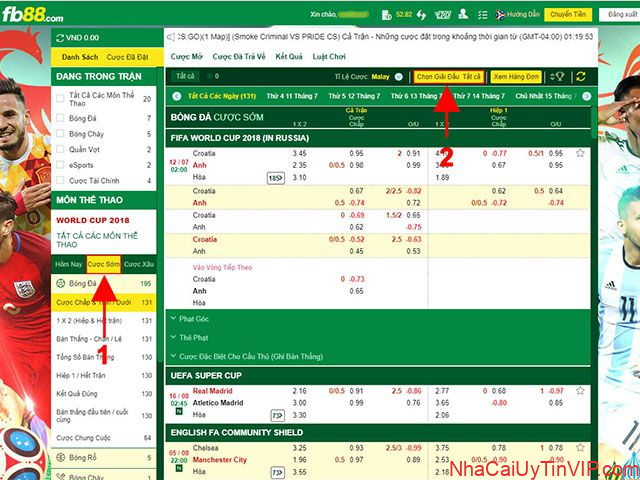Screen dimensions: 640x480
Task: Select Thứ 5 12 Tháng 7 date
Action: point(354,96)
